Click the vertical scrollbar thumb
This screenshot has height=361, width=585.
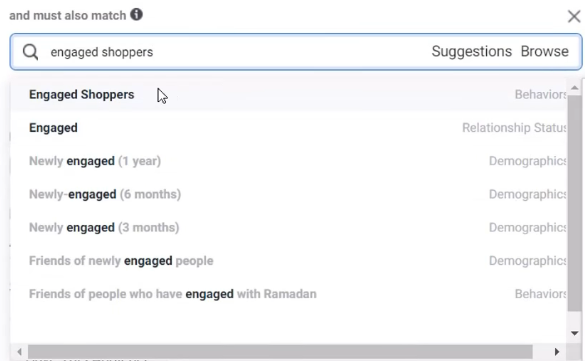575,203
